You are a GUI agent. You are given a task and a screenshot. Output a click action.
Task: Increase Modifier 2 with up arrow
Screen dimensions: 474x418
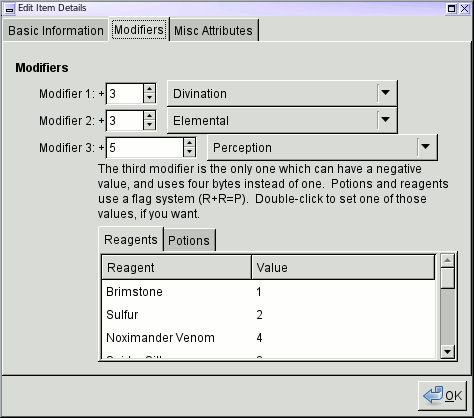[150, 116]
